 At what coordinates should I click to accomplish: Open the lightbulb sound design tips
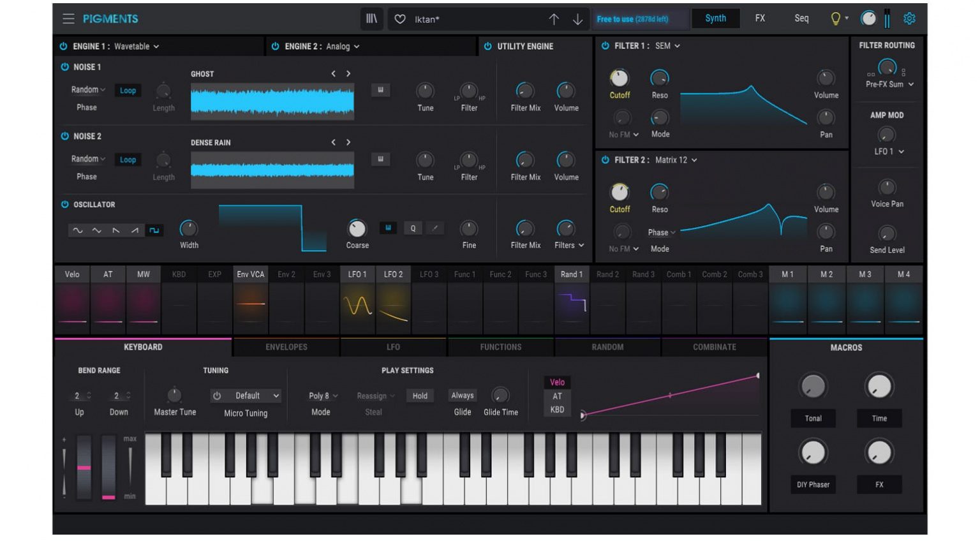(x=835, y=19)
